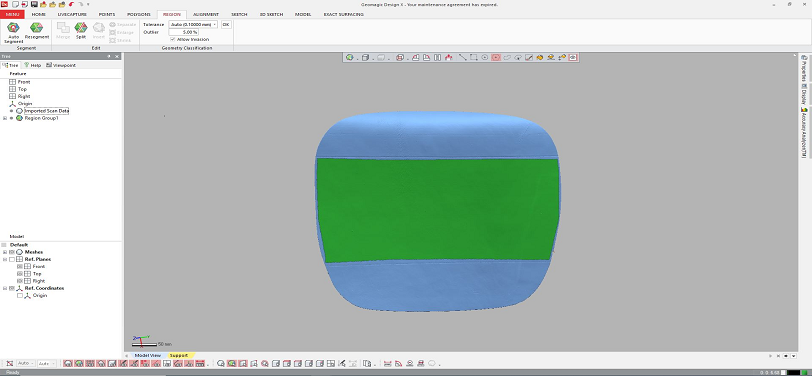
Task: Click the crossed-out filter icon in bottom toolbar
Action: (x=9, y=364)
